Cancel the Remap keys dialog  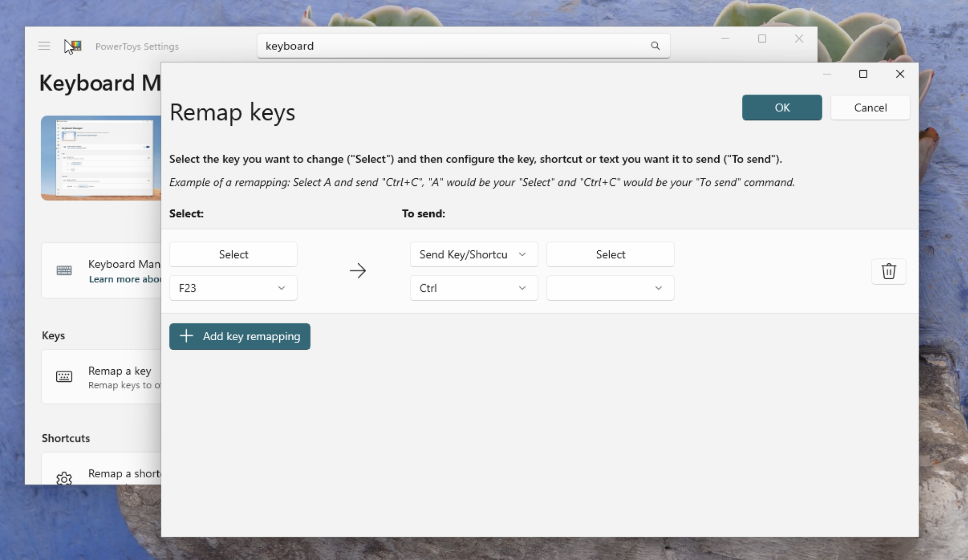point(870,107)
